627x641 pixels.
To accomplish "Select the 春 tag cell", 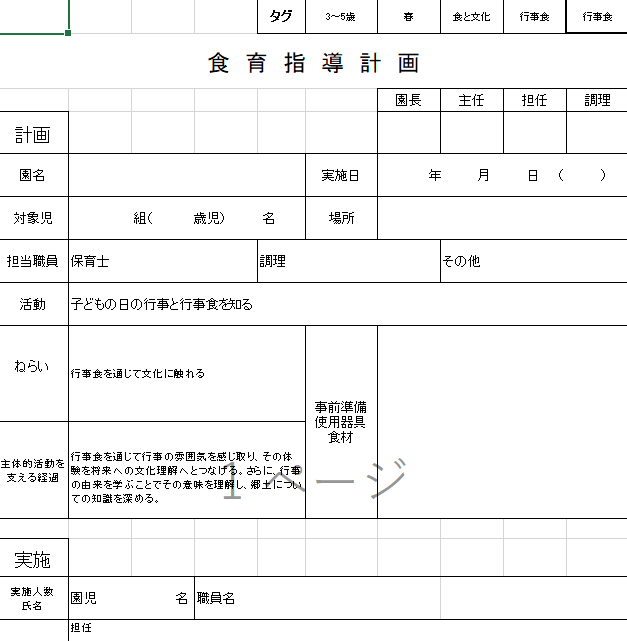I will (x=409, y=16).
